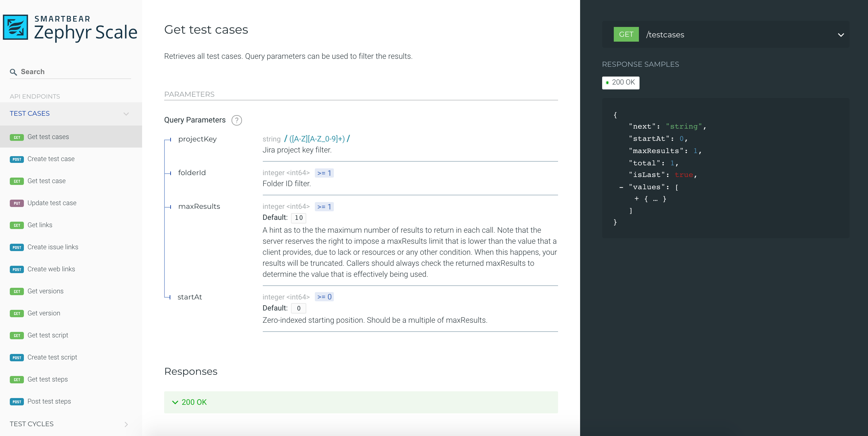Image resolution: width=868 pixels, height=436 pixels.
Task: Click the search magnifier icon
Action: (13, 72)
